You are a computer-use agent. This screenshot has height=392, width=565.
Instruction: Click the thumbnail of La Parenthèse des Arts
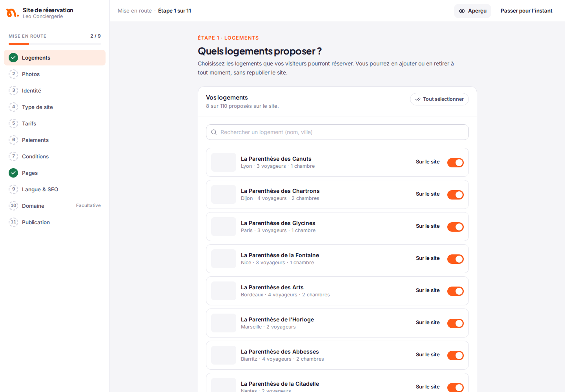(224, 291)
